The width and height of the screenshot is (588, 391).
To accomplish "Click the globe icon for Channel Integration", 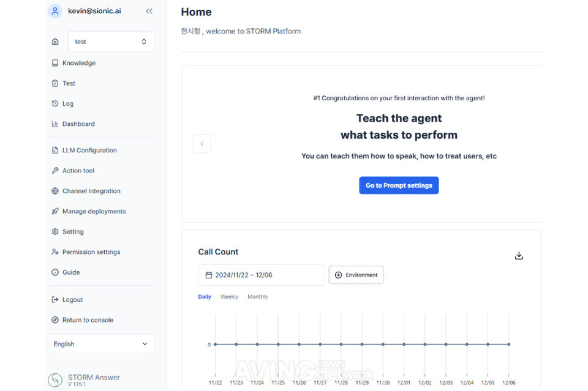I will pyautogui.click(x=55, y=191).
